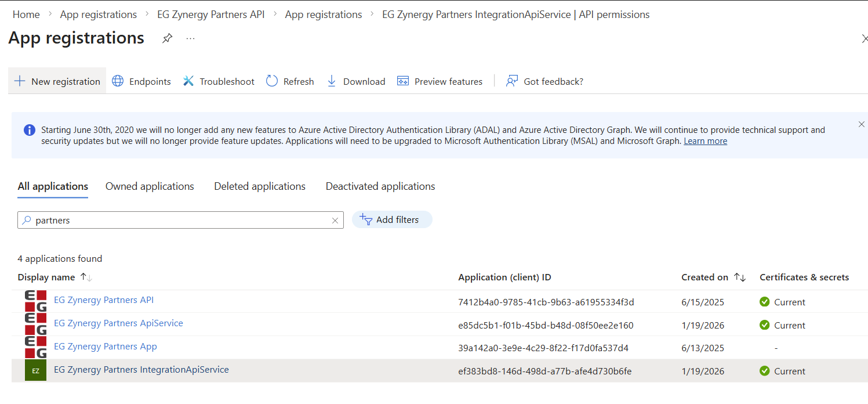Image resolution: width=868 pixels, height=404 pixels.
Task: Click the 6/13/2025 created date
Action: (x=703, y=348)
